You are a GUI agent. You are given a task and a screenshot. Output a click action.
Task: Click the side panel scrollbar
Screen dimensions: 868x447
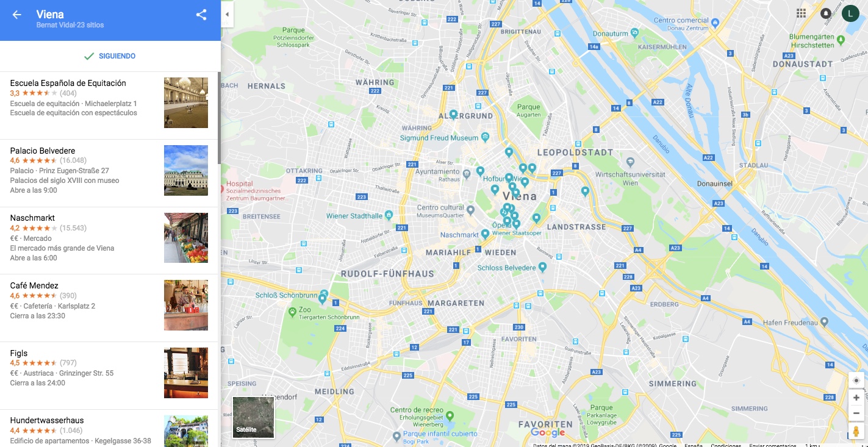pyautogui.click(x=220, y=118)
